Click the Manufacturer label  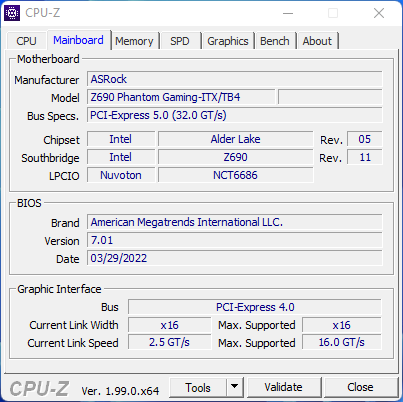click(47, 80)
